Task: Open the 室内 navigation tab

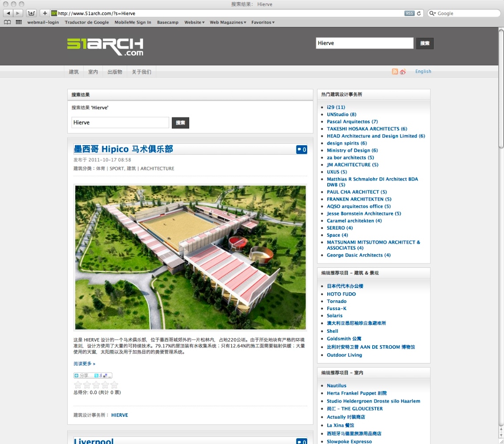Action: click(93, 72)
